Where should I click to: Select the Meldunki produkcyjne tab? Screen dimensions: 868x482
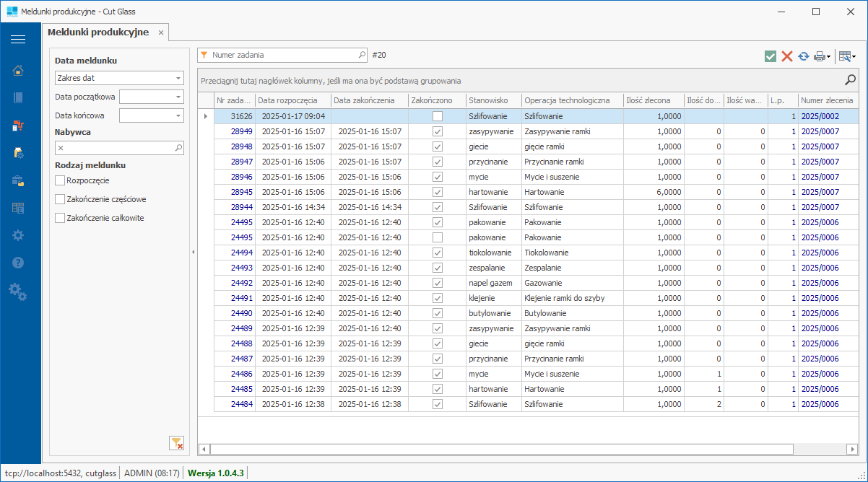[x=97, y=32]
